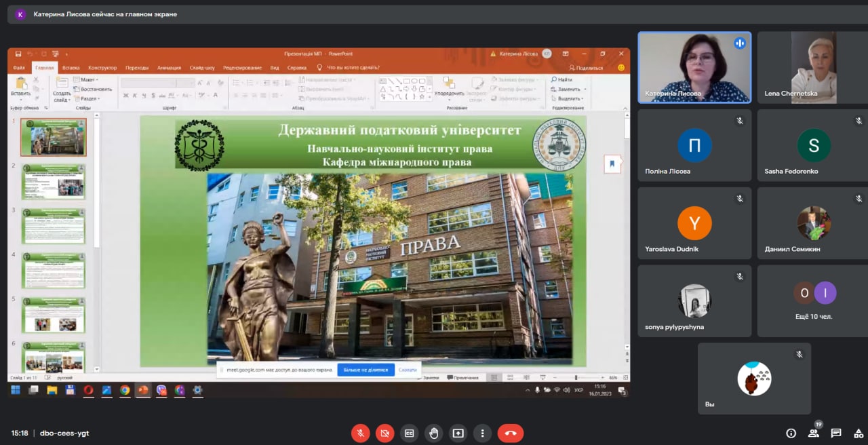The height and width of the screenshot is (445, 868).
Task: Switch to the Анимация ribbon tab
Action: pos(169,68)
